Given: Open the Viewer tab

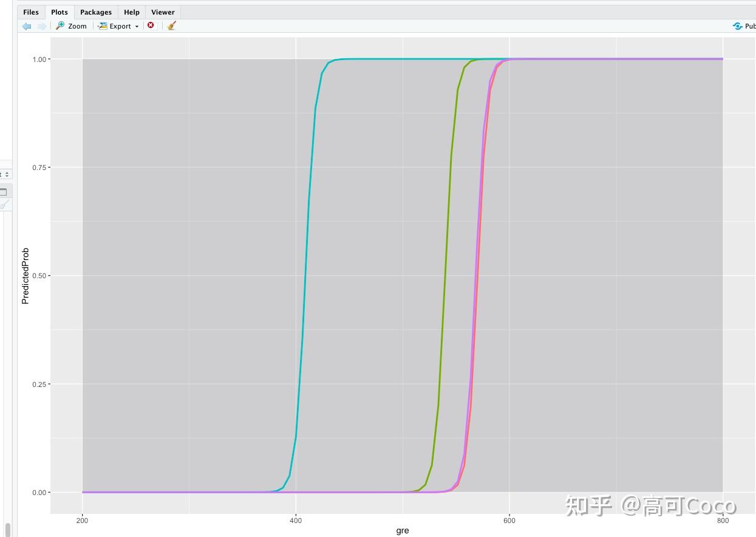Looking at the screenshot, I should 163,12.
